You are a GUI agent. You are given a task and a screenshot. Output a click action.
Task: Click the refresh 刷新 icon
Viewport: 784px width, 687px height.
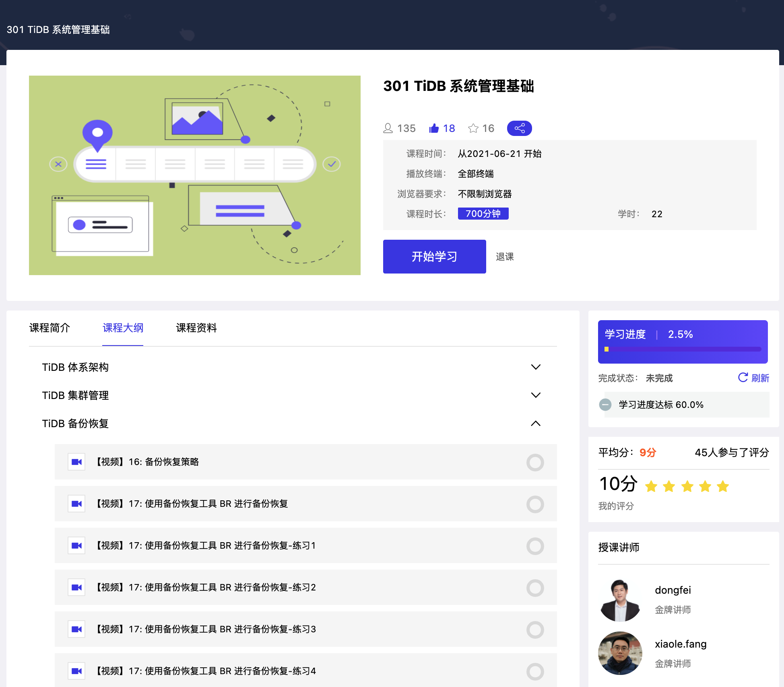(x=743, y=377)
